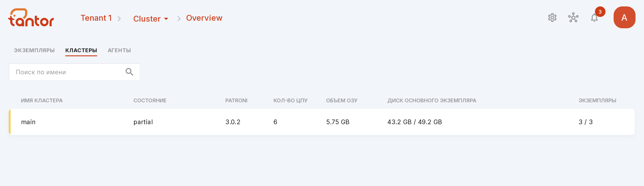This screenshot has width=644, height=186.
Task: Select the КЛАСТЕРЫ tab
Action: 81,50
